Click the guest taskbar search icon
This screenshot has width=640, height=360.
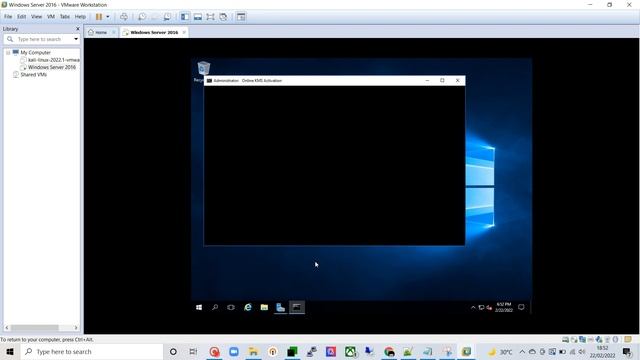pyautogui.click(x=215, y=307)
